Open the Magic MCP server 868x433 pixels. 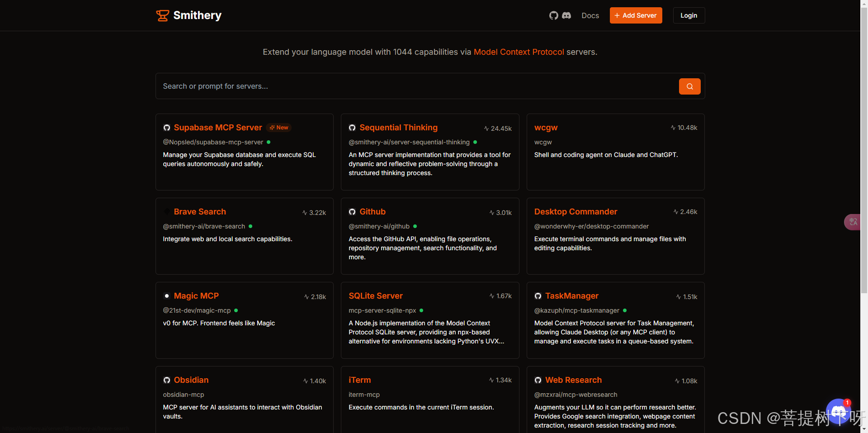point(196,296)
